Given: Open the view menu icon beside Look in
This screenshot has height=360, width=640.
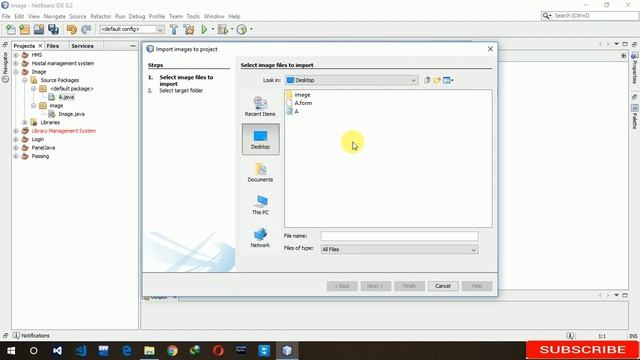Looking at the screenshot, I should pyautogui.click(x=448, y=80).
